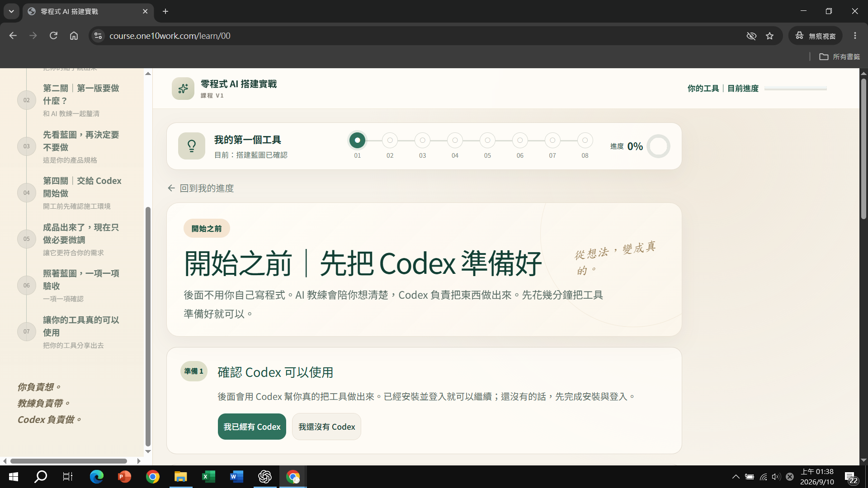
Task: Click the back arrow in browser toolbar
Action: (13, 36)
